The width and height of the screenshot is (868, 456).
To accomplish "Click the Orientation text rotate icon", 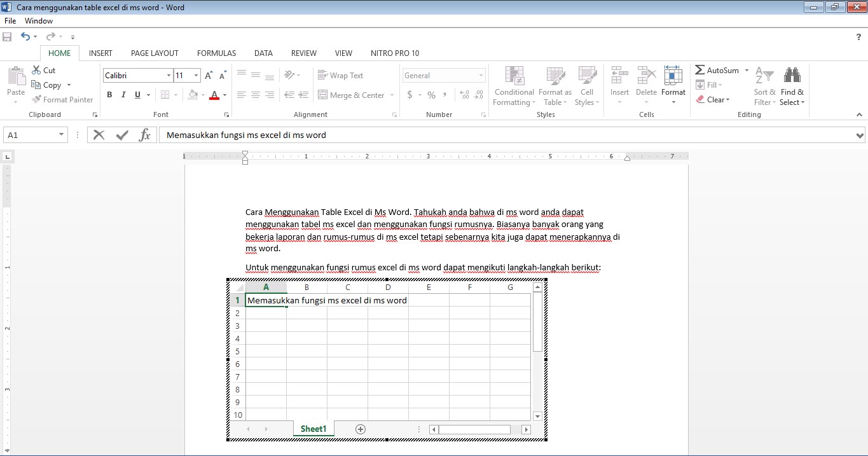I will [289, 75].
